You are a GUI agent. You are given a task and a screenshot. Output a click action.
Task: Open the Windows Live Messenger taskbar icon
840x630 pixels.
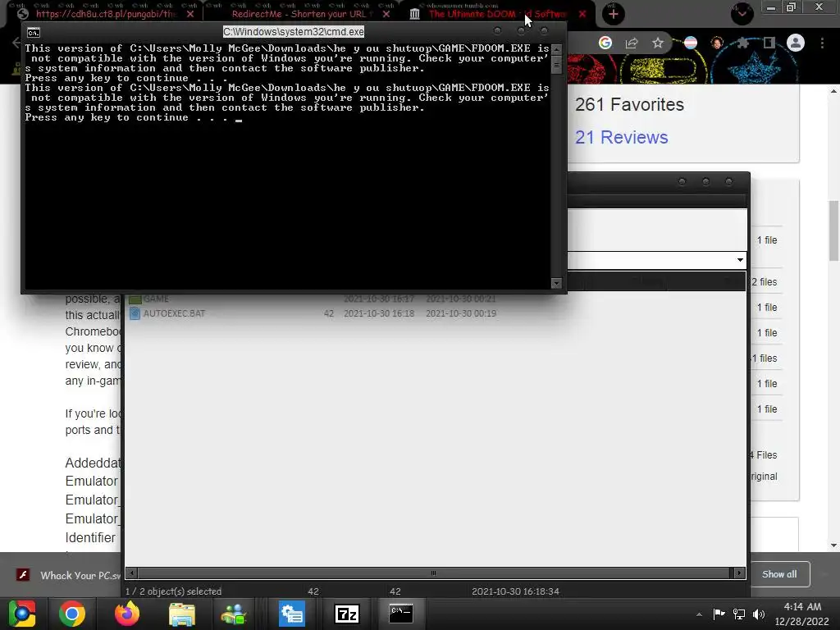234,614
